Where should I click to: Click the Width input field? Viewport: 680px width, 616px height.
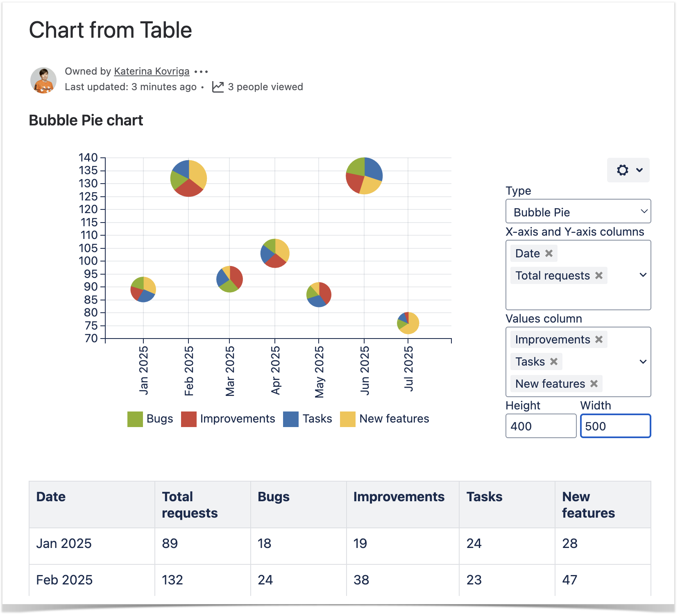coord(615,426)
